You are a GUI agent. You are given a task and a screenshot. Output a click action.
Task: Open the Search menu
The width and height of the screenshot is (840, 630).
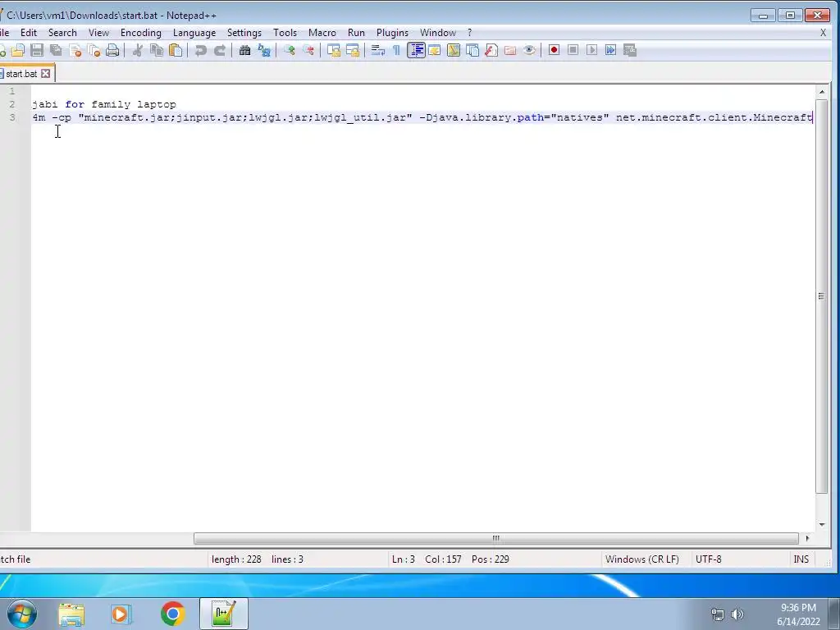pyautogui.click(x=62, y=33)
